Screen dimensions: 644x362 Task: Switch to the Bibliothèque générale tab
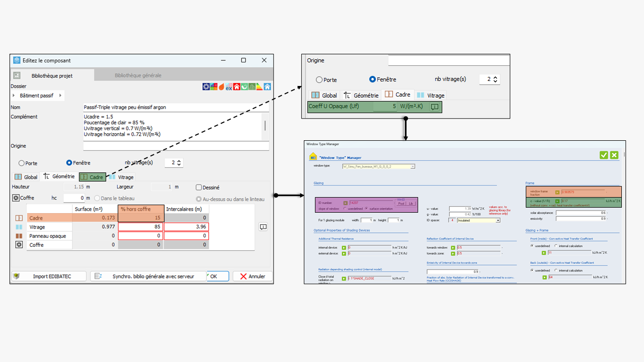[x=138, y=75]
